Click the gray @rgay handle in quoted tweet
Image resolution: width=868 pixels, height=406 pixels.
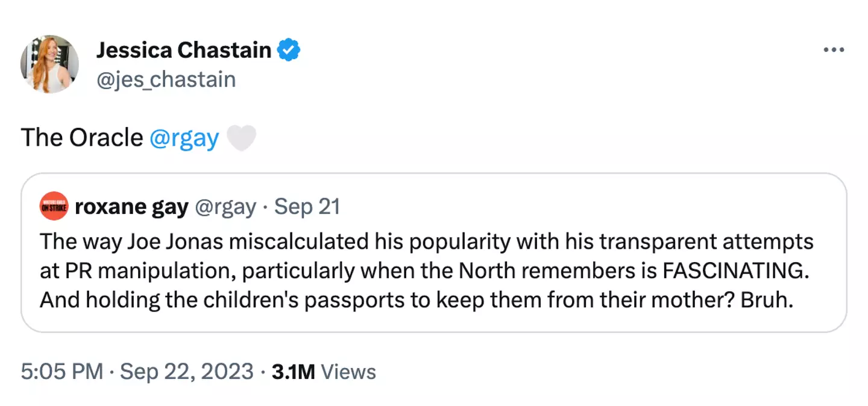click(x=225, y=208)
